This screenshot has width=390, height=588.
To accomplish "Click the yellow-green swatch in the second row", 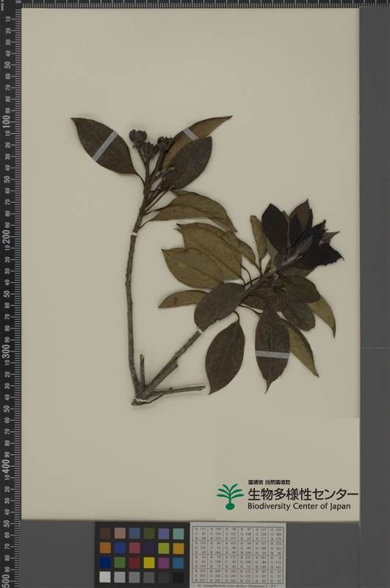I will pyautogui.click(x=164, y=548).
